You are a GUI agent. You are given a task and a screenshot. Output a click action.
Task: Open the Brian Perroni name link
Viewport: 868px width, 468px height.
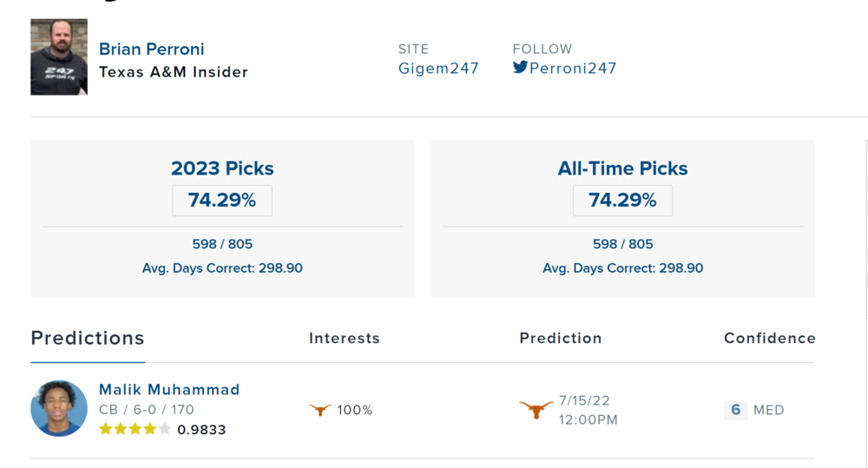point(152,49)
